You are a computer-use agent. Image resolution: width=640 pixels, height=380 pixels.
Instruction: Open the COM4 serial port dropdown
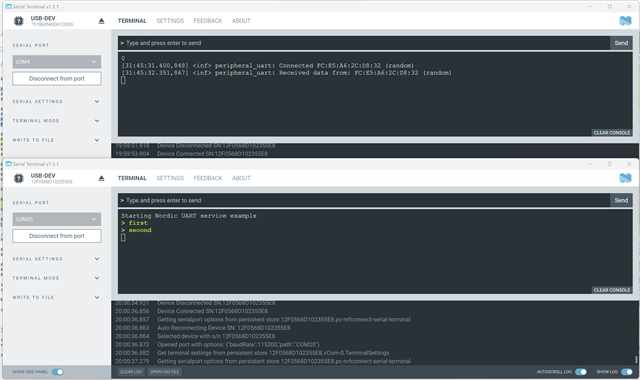pyautogui.click(x=57, y=62)
